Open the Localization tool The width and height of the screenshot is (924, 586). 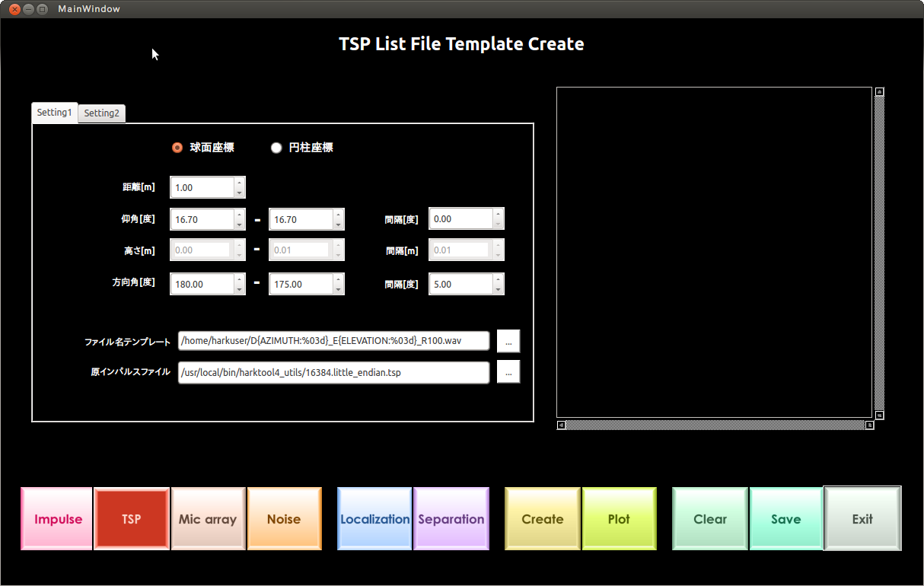pos(374,518)
